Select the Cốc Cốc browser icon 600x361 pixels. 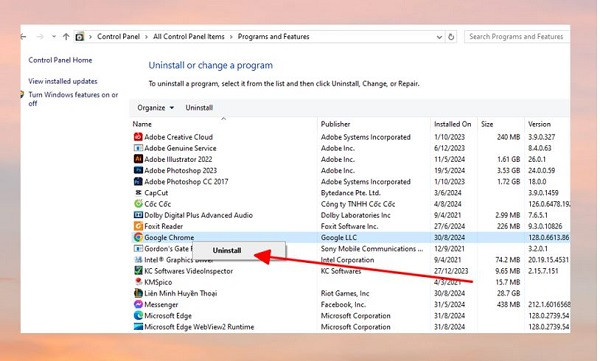coord(138,204)
